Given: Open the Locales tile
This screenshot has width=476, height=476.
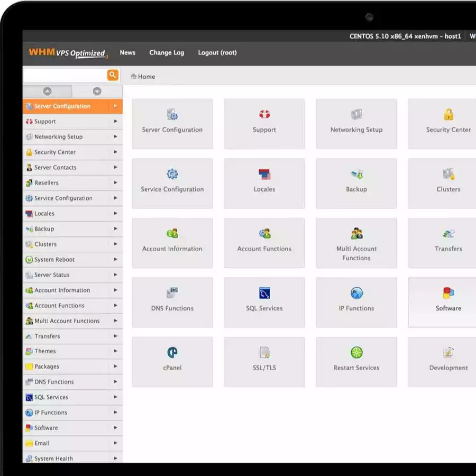Looking at the screenshot, I should click(264, 183).
